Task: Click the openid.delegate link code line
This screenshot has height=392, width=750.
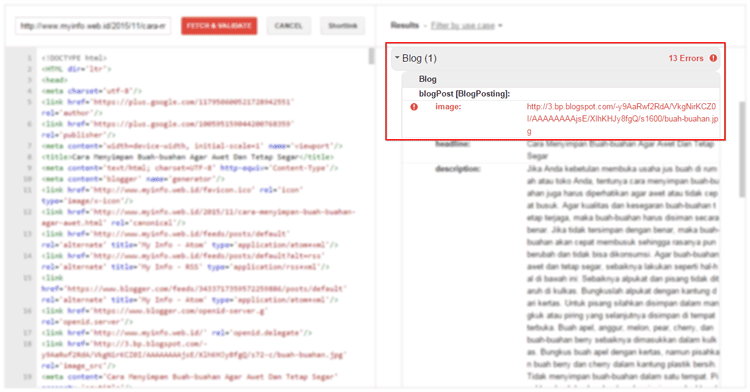Action: [176, 333]
